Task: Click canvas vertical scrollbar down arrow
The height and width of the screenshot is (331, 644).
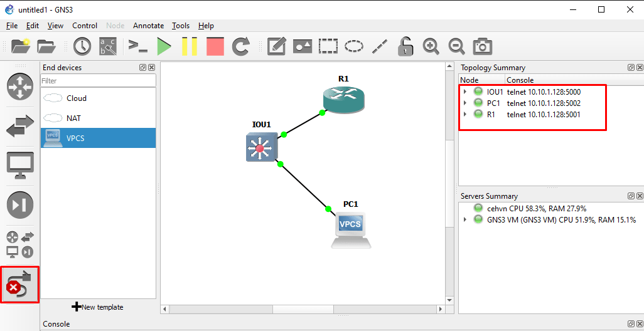Action: click(449, 300)
